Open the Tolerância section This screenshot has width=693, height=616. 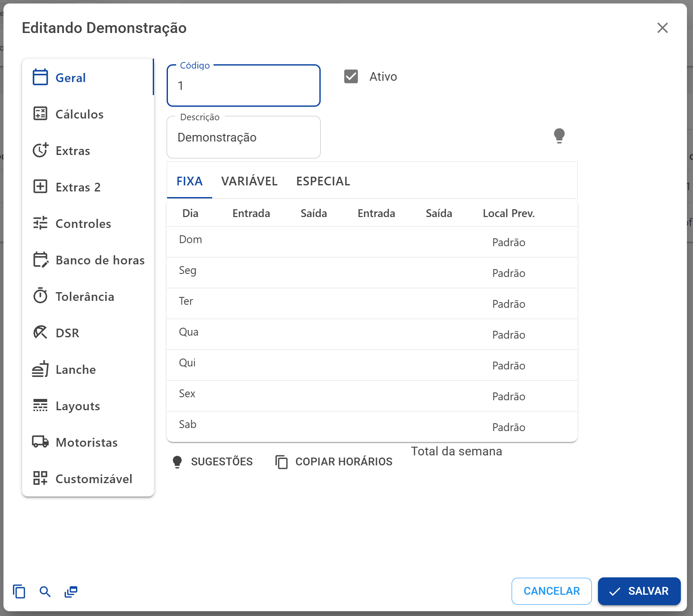(x=88, y=296)
